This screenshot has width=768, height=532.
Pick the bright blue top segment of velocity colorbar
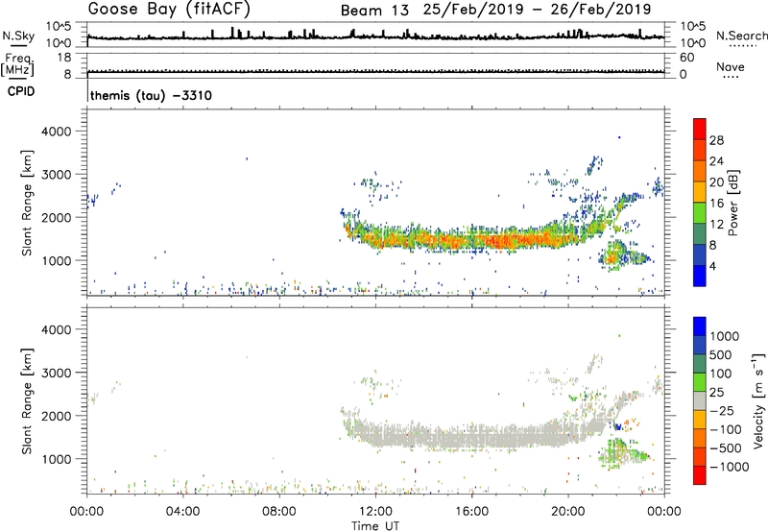tap(700, 326)
